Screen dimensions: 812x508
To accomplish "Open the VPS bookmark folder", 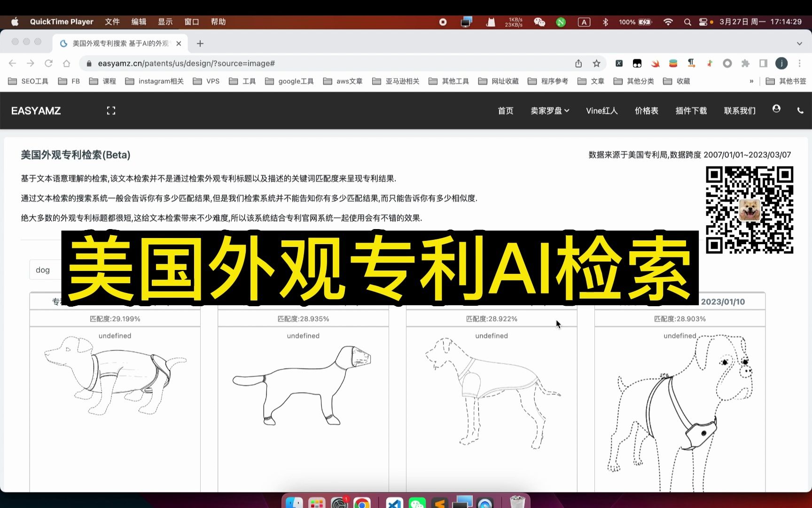I will (206, 81).
